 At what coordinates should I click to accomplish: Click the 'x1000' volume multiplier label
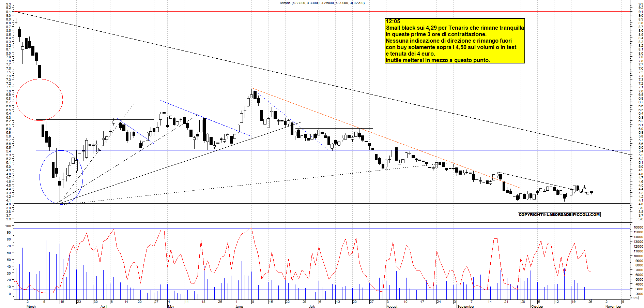point(635,297)
